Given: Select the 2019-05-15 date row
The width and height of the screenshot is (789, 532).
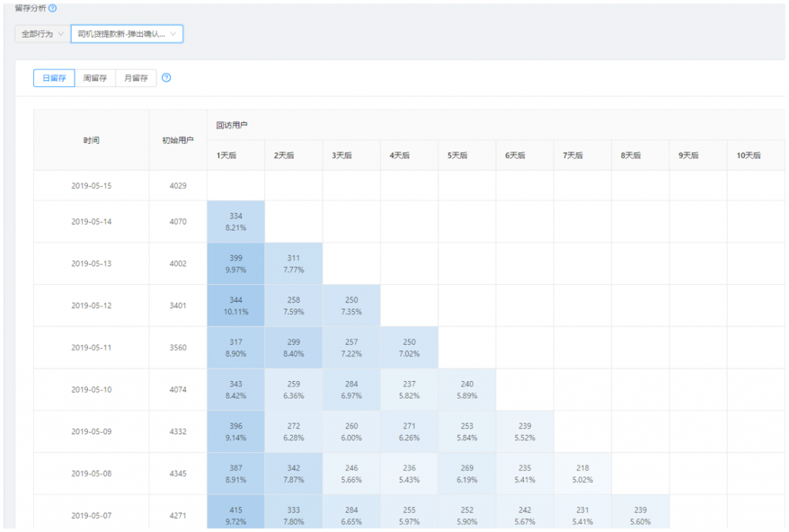Looking at the screenshot, I should click(x=91, y=186).
